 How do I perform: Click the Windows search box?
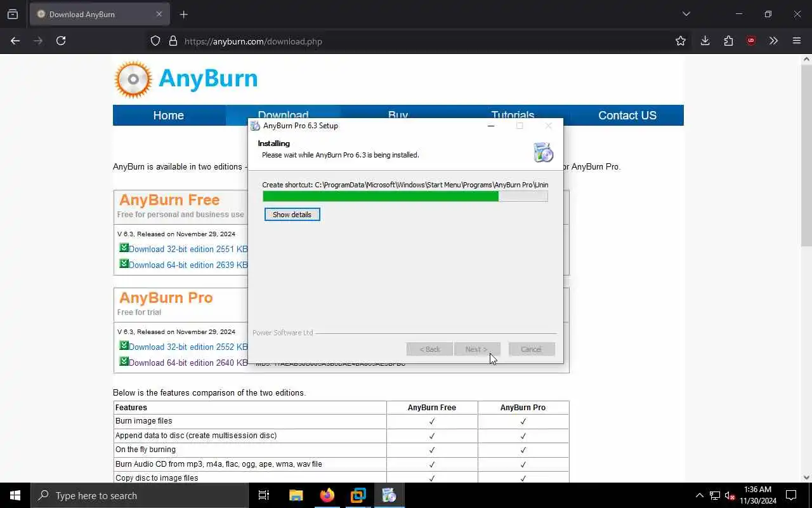coord(140,495)
